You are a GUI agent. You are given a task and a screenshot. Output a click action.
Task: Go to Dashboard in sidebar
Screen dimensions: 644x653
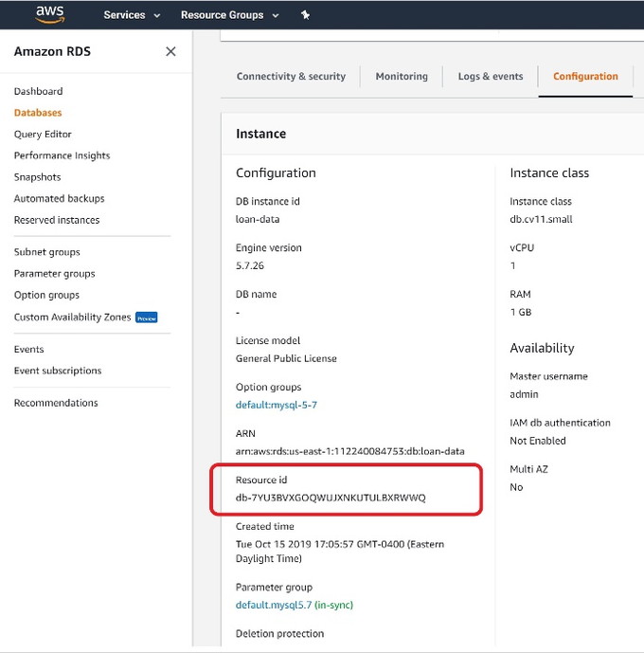[x=38, y=91]
